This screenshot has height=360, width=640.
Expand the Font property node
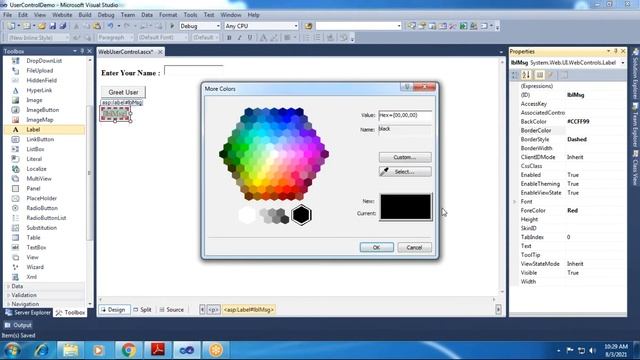514,202
